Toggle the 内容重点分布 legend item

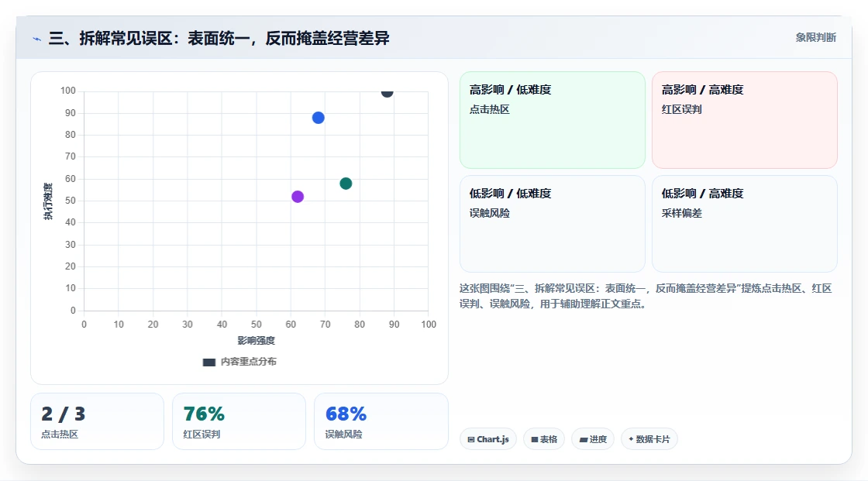[239, 362]
